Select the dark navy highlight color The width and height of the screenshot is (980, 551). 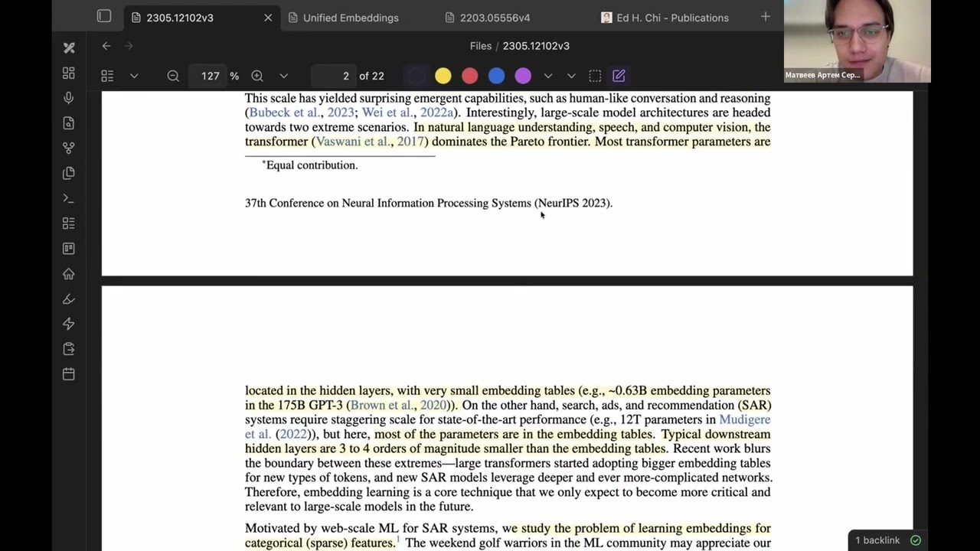coord(416,76)
